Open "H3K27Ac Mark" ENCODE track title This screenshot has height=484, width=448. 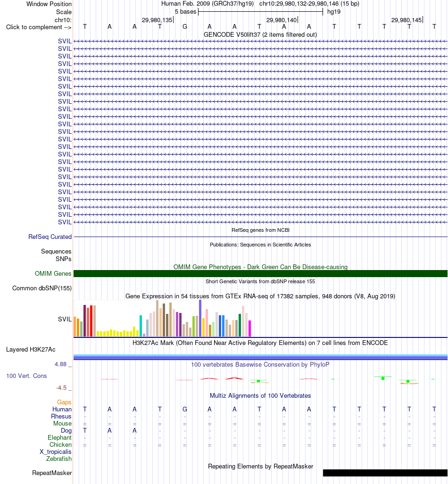pos(260,343)
